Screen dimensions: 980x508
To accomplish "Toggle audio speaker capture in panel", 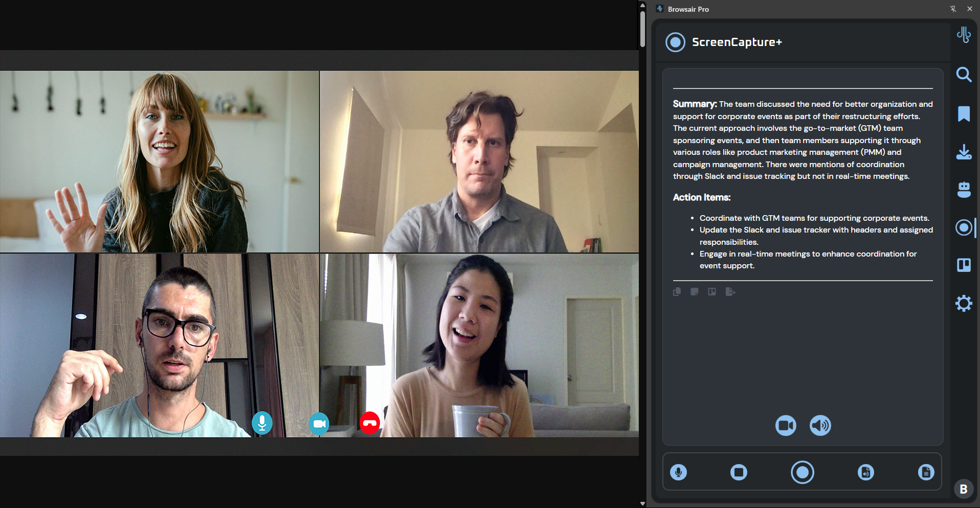I will point(820,425).
